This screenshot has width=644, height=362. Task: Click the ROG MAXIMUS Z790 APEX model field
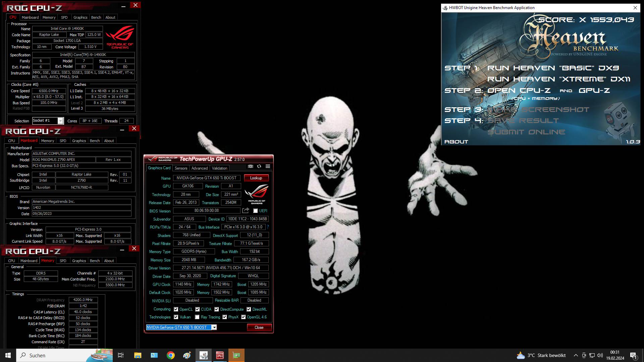click(x=64, y=160)
